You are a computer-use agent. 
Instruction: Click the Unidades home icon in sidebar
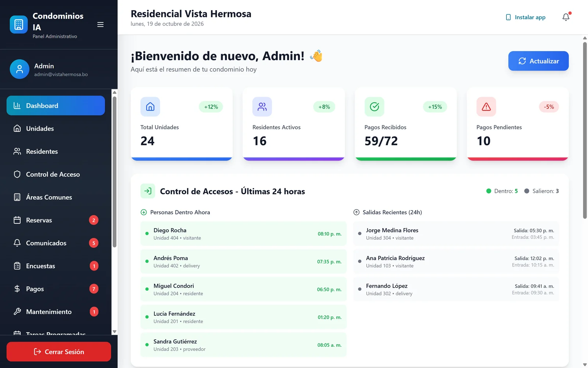coord(17,128)
